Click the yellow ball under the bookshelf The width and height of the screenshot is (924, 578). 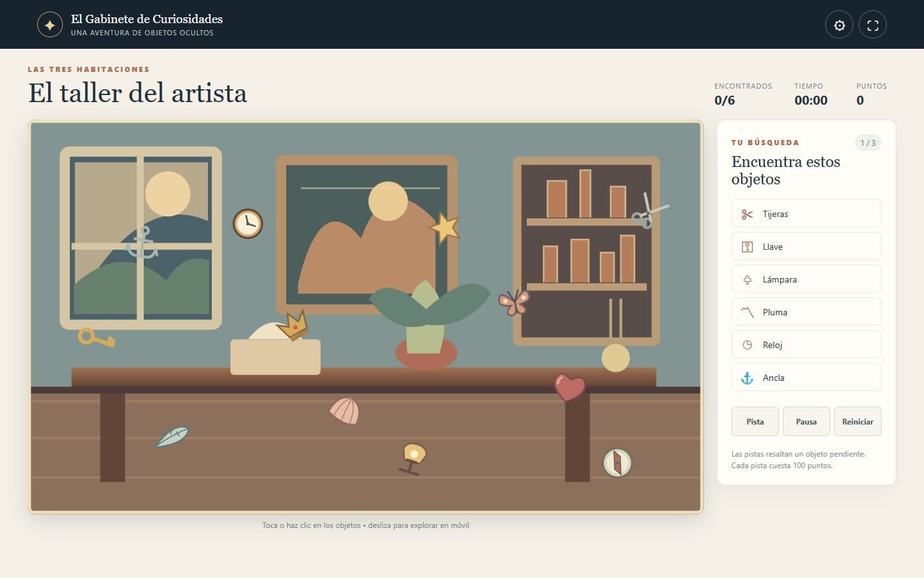[x=615, y=358]
